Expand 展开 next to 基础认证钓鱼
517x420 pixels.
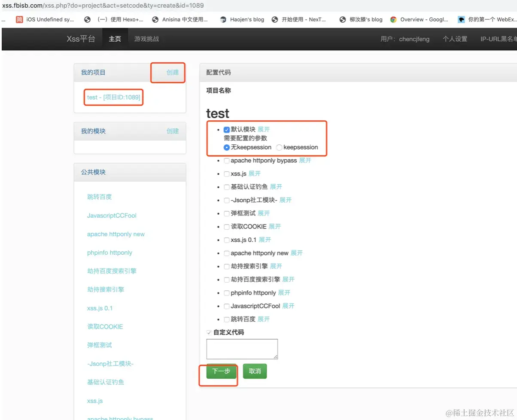pyautogui.click(x=276, y=187)
